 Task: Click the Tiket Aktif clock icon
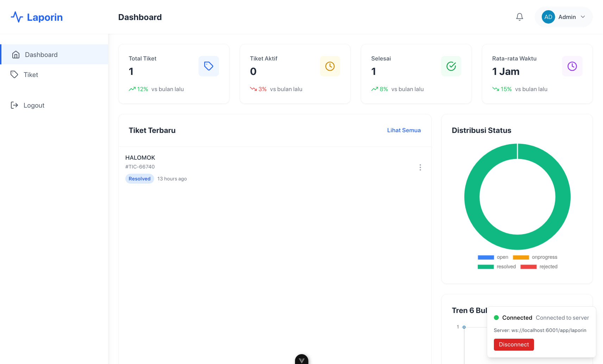tap(330, 66)
